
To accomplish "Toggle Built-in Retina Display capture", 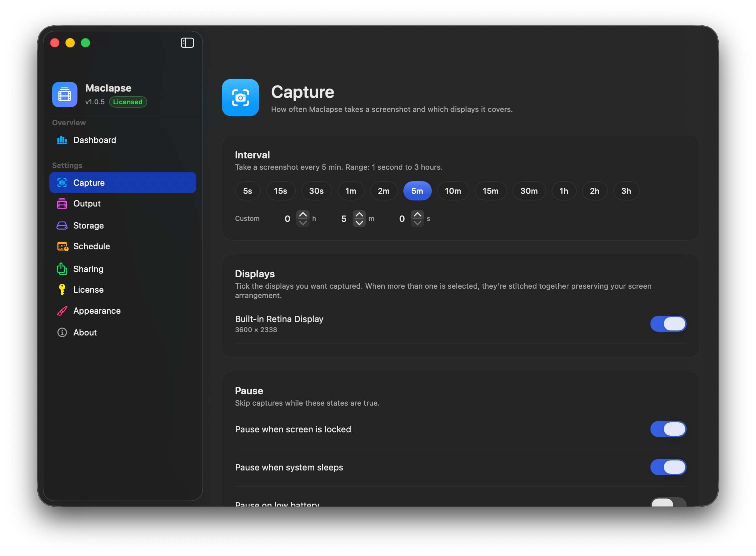I will tap(668, 324).
